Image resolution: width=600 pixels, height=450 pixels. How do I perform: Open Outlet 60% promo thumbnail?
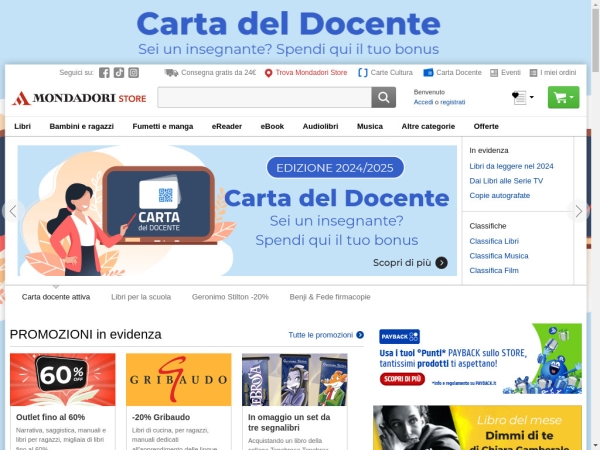click(62, 379)
